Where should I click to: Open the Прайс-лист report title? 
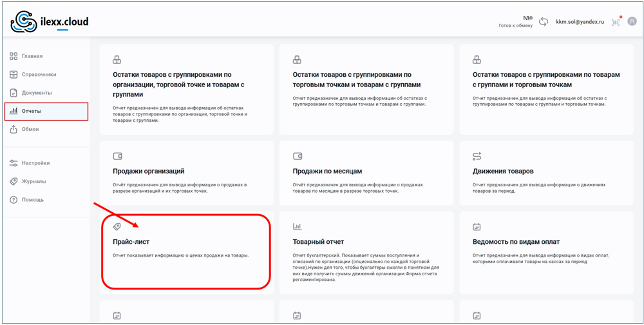tap(131, 242)
